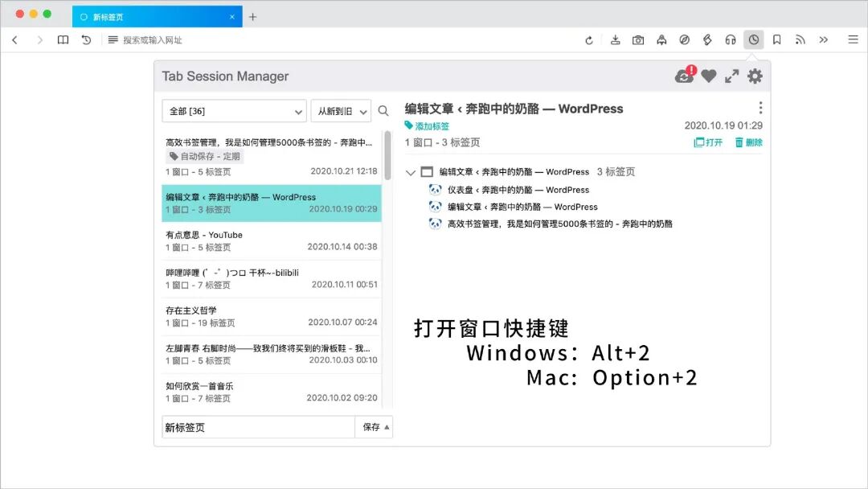Image resolution: width=868 pixels, height=489 pixels.
Task: Open the 仪表盘 ‹ 奔跑中的奶酪 tab entry
Action: tap(518, 190)
